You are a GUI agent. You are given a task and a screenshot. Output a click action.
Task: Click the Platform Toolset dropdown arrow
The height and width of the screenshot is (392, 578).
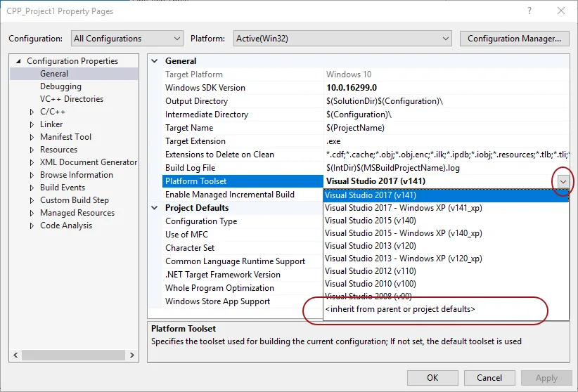click(x=563, y=181)
